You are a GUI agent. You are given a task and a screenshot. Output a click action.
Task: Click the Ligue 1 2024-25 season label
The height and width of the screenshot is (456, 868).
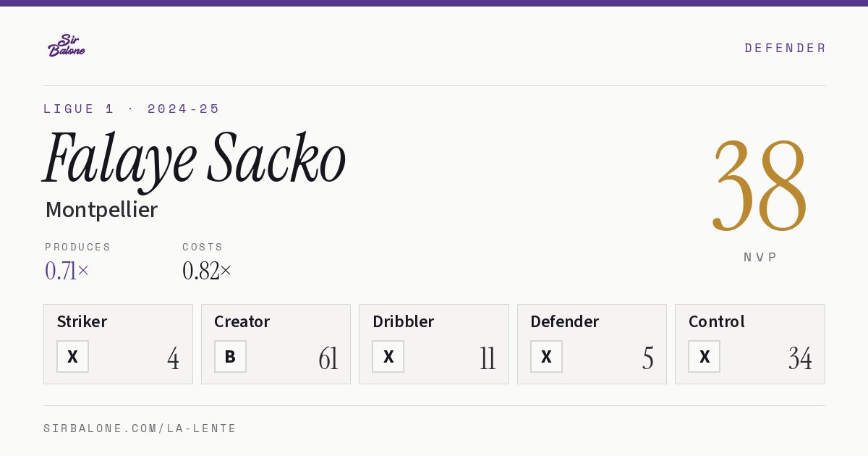pyautogui.click(x=132, y=109)
